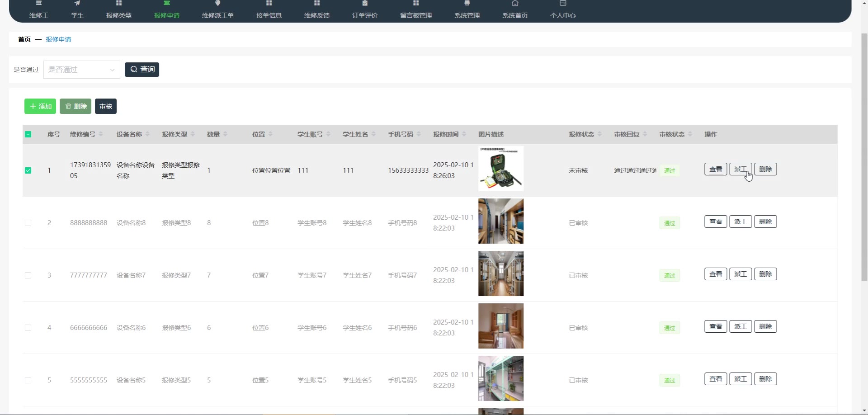Go to the 学生 menu item
Screen dimensions: 868x415
[x=77, y=10]
